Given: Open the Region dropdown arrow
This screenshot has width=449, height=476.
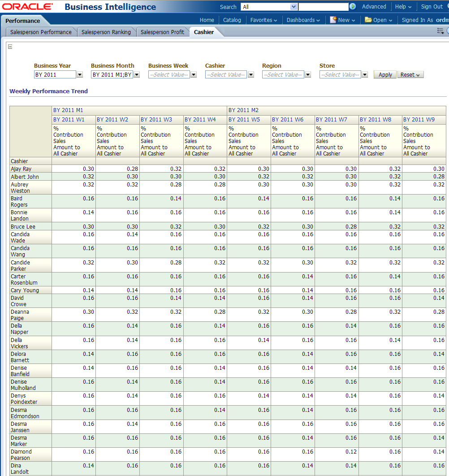Looking at the screenshot, I should tap(308, 75).
